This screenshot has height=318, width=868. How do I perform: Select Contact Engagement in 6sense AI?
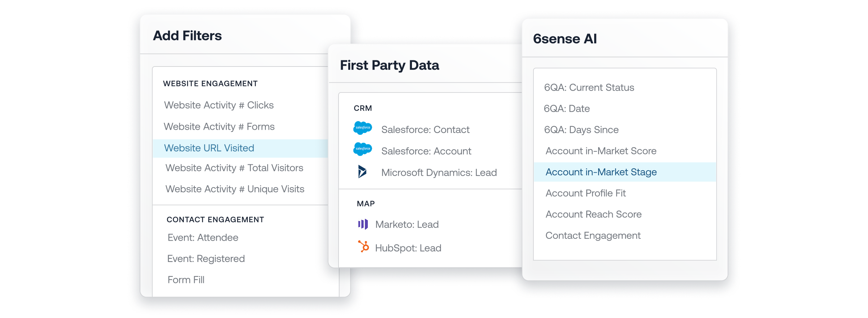tap(593, 236)
